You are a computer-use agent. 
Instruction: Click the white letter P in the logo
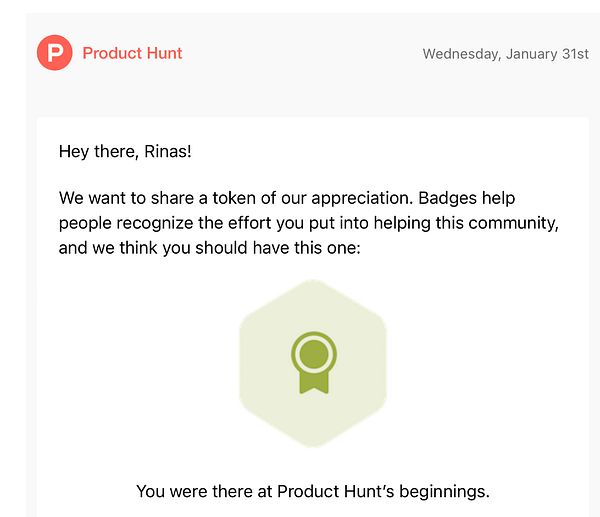pos(54,53)
